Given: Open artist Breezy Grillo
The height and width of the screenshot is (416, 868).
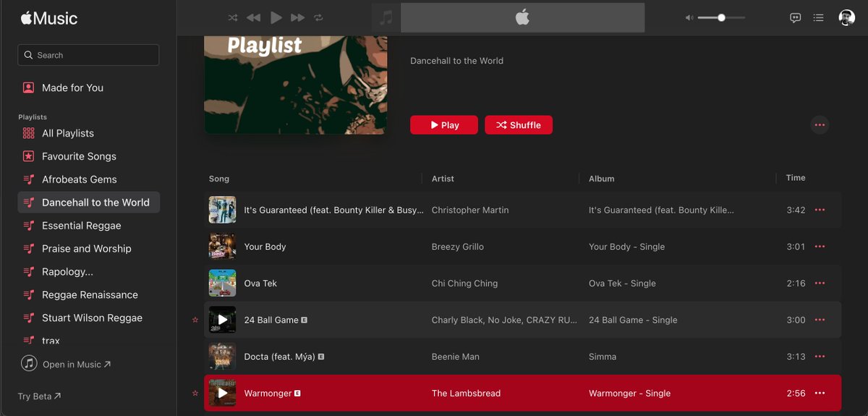Looking at the screenshot, I should tap(458, 247).
